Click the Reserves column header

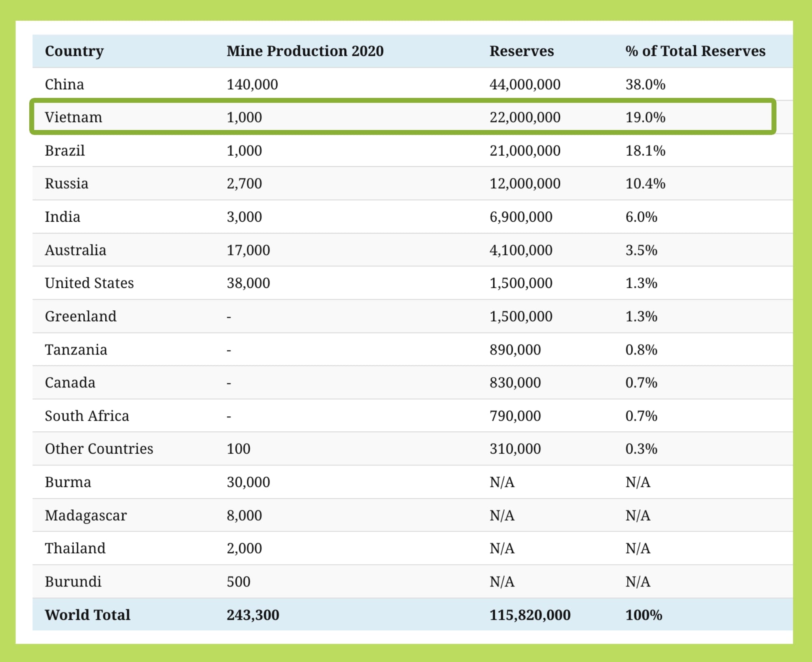click(x=521, y=51)
